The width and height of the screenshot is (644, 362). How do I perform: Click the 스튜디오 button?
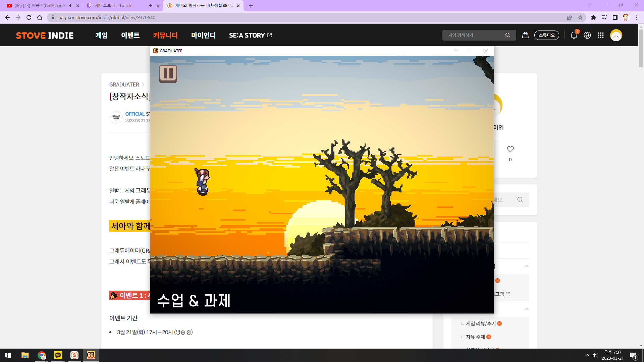click(x=547, y=35)
